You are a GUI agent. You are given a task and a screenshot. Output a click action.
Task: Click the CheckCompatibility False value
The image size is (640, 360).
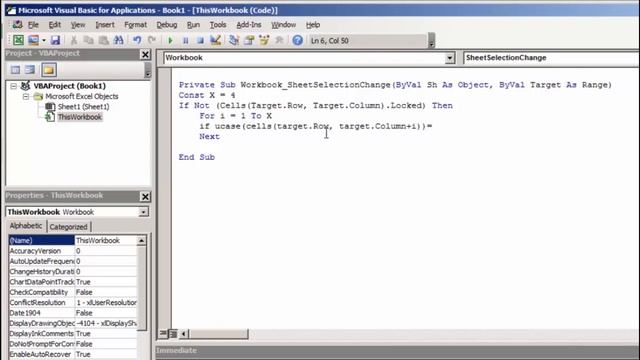coord(106,292)
